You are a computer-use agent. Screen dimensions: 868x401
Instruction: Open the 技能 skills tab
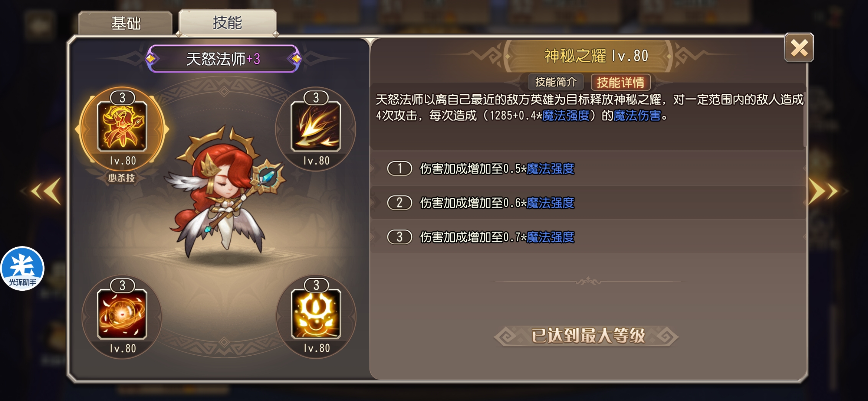click(x=227, y=23)
